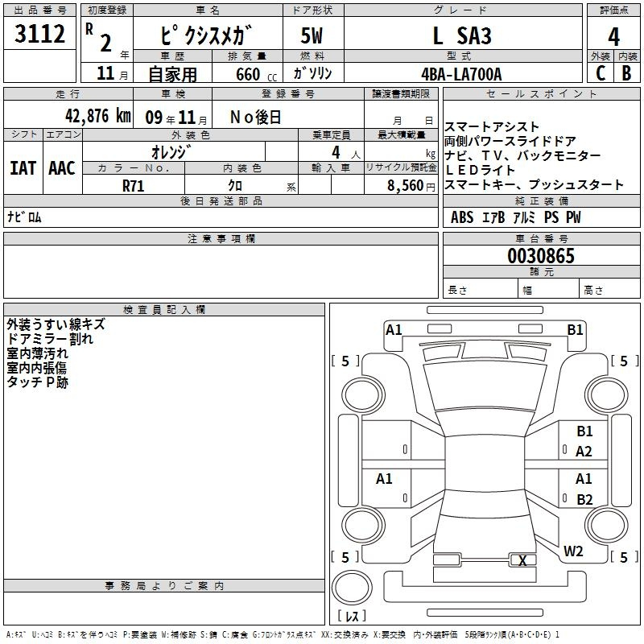Image resolution: width=644 pixels, height=644 pixels.
Task: Click the model code 4BA-LA700A
Action: point(461,74)
